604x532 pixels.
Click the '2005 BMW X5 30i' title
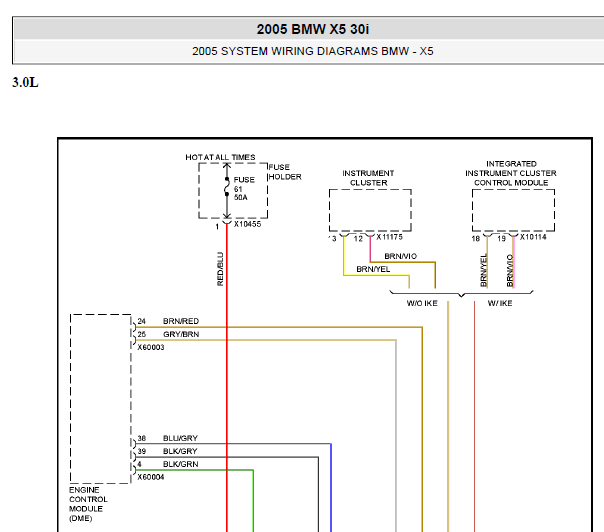pos(313,29)
